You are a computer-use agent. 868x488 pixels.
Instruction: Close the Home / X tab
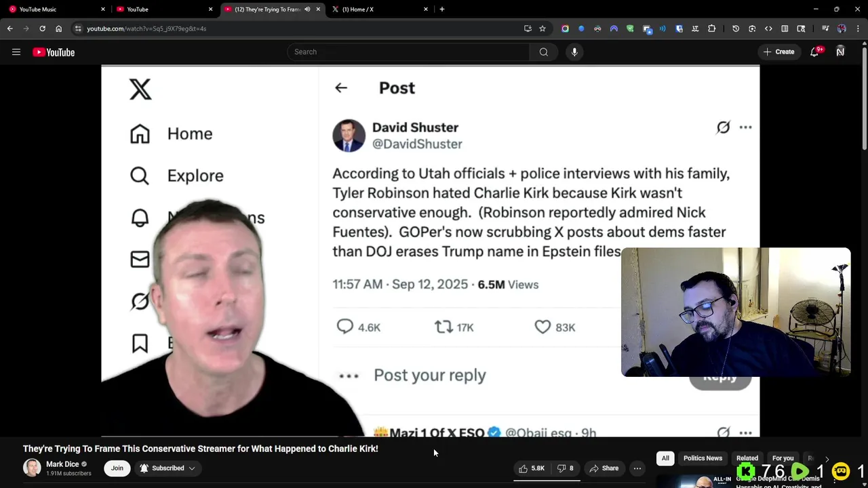tap(426, 9)
